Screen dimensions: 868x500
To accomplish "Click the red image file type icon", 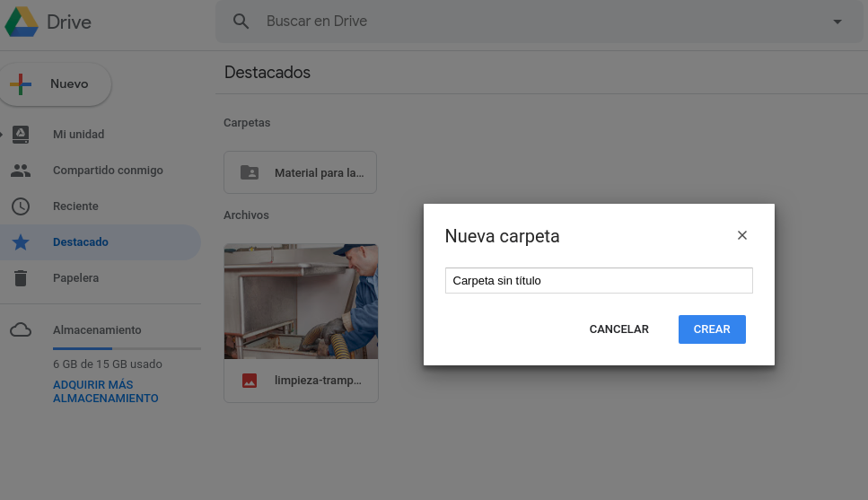I will [250, 381].
